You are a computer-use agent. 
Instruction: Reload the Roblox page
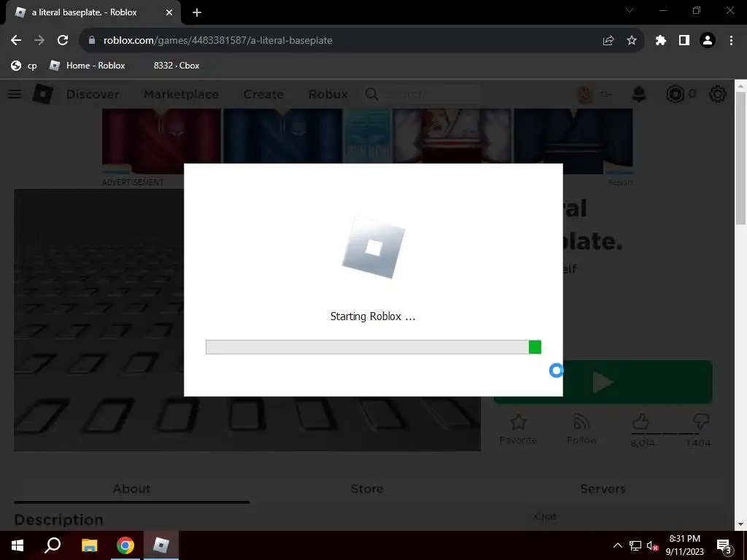pos(63,41)
